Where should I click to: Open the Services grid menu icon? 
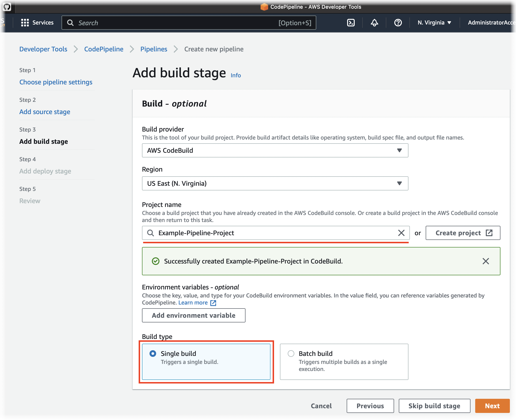[25, 23]
